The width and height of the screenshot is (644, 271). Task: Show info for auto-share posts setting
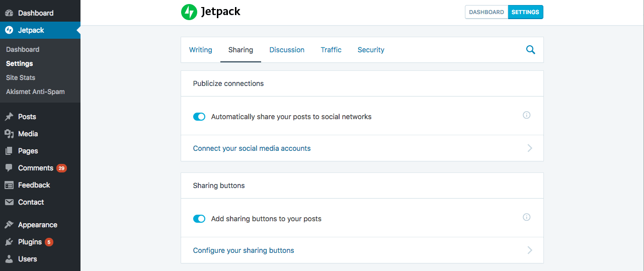[x=527, y=115]
